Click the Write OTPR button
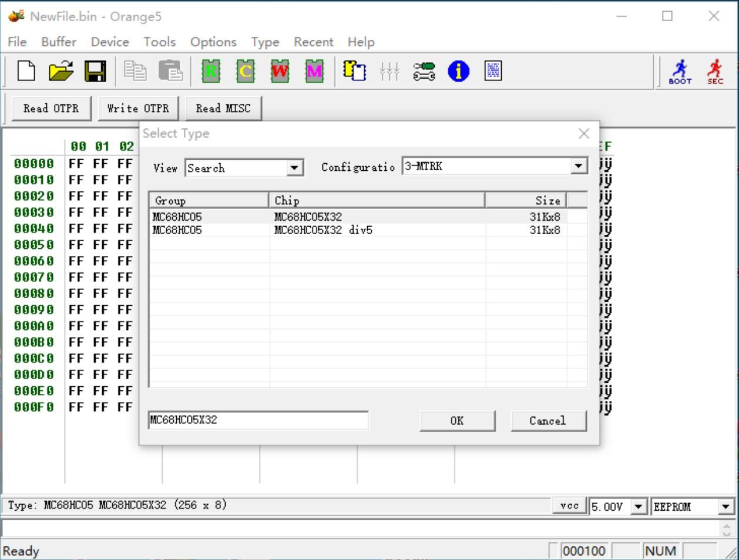 coord(138,109)
